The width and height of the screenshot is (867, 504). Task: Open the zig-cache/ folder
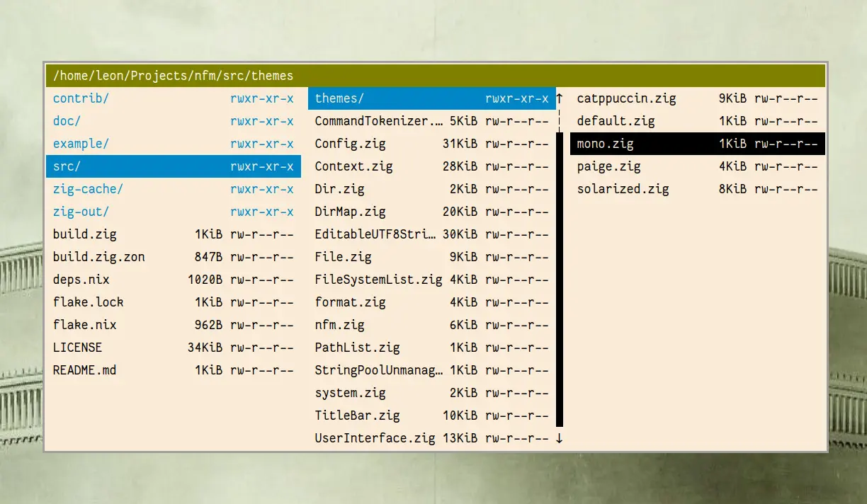(88, 189)
